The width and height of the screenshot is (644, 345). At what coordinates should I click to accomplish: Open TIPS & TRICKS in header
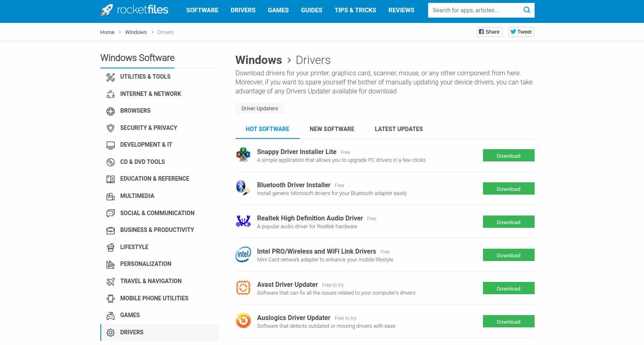(x=355, y=10)
